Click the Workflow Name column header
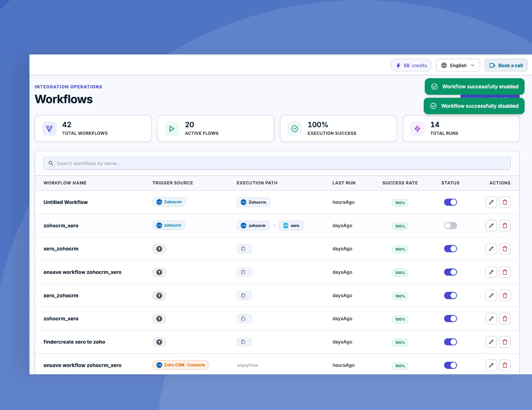The image size is (532, 410). click(65, 183)
